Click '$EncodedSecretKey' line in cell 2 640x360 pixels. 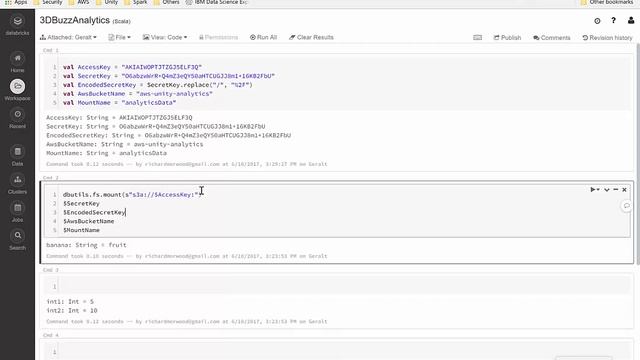click(94, 212)
